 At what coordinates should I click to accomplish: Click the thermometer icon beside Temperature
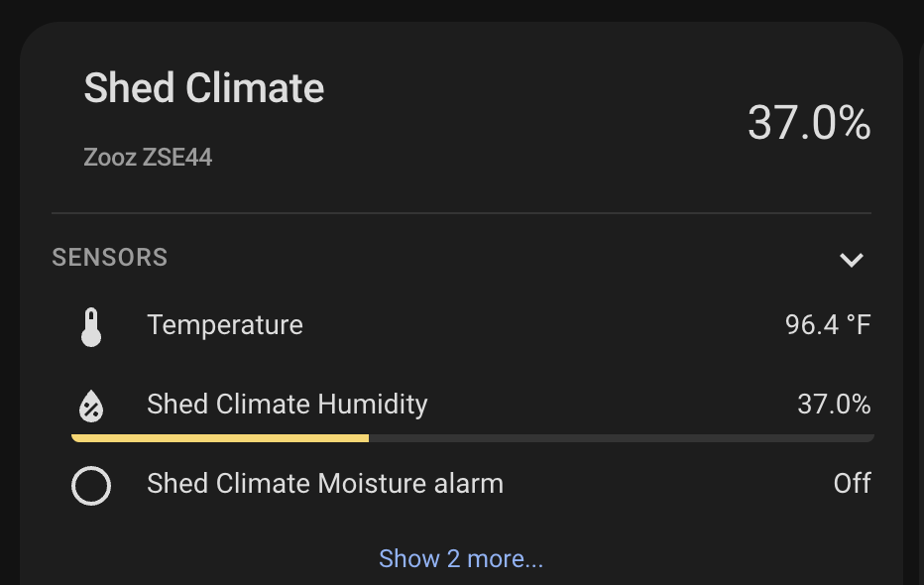tap(91, 326)
